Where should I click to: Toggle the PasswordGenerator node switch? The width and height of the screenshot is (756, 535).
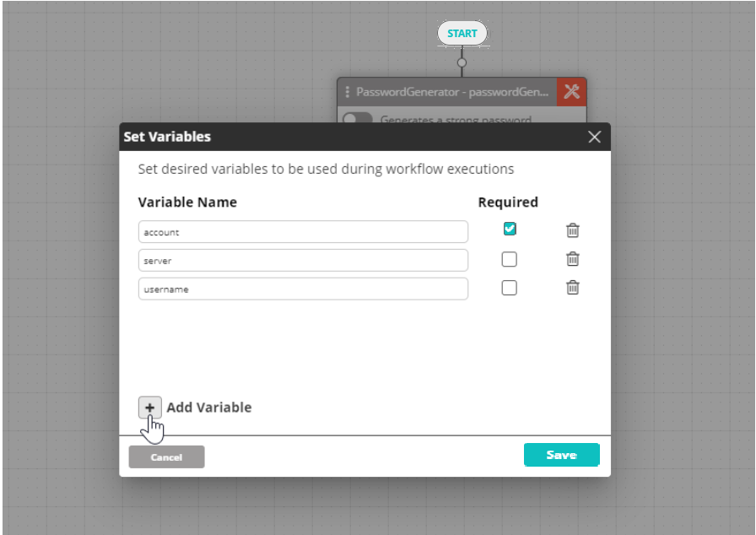pyautogui.click(x=357, y=117)
